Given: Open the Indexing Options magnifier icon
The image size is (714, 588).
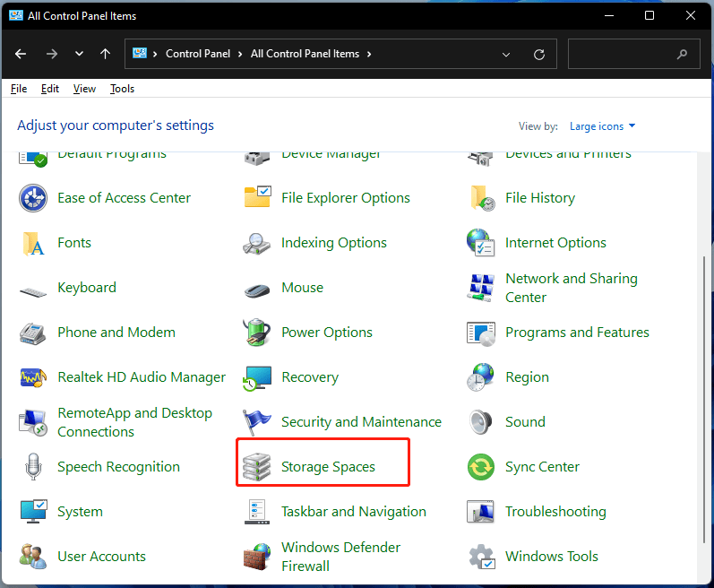Looking at the screenshot, I should [257, 244].
